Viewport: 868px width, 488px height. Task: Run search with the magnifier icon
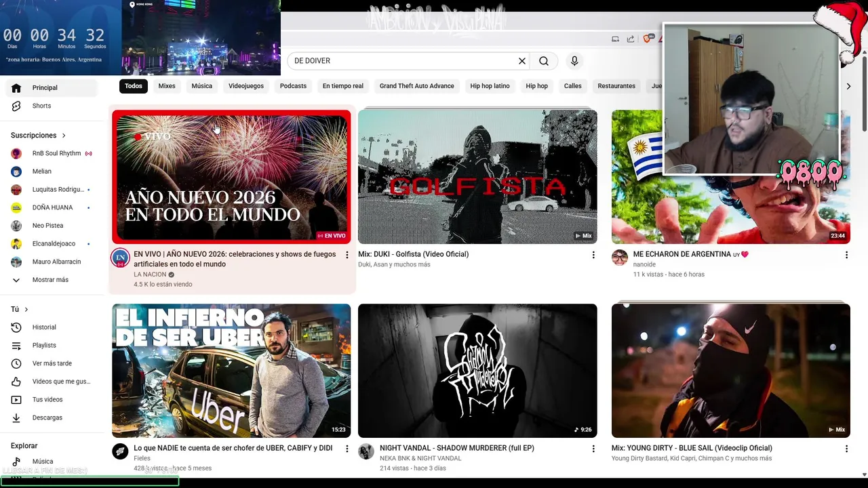[x=544, y=61]
